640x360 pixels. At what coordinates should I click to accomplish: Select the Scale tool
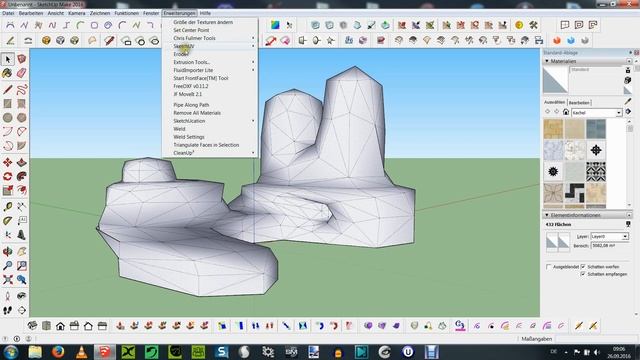point(7,190)
